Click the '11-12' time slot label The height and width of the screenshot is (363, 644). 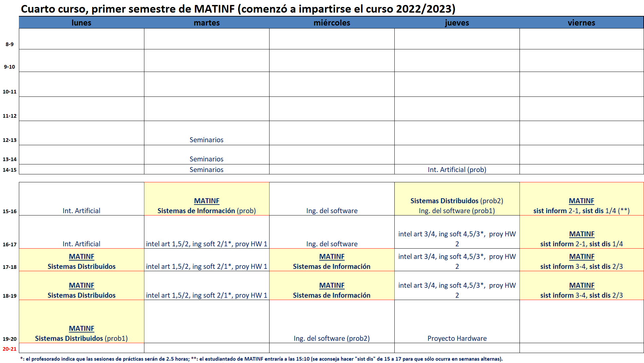10,116
